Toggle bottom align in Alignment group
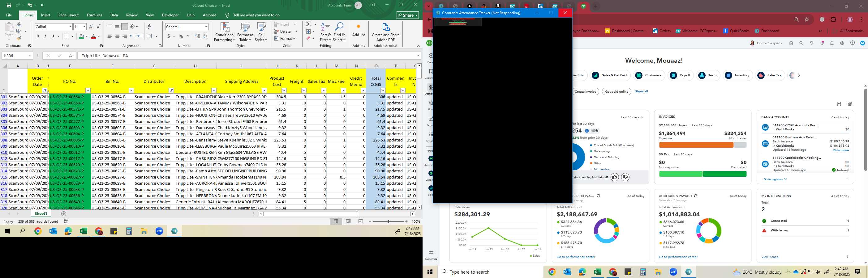This screenshot has width=868, height=278. click(124, 27)
